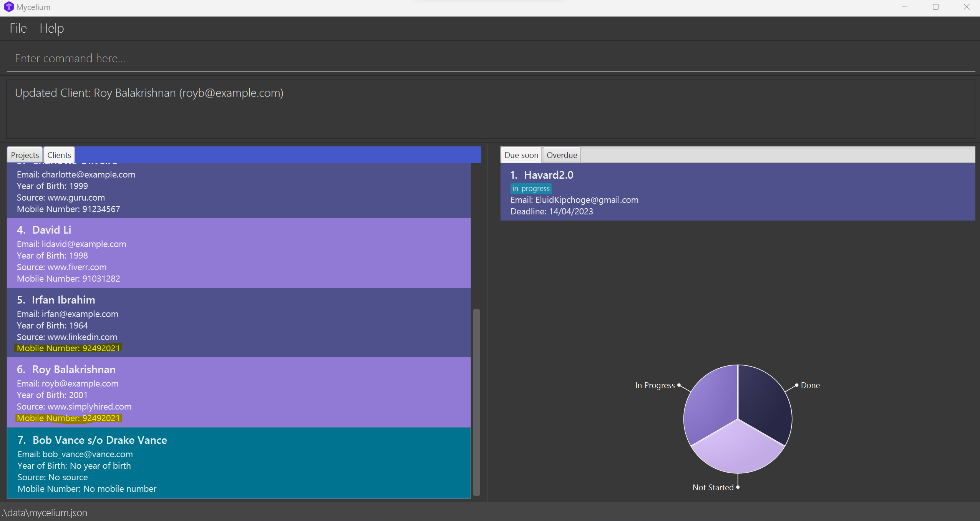The height and width of the screenshot is (521, 980).
Task: Close the Mycelium window
Action: [x=967, y=7]
